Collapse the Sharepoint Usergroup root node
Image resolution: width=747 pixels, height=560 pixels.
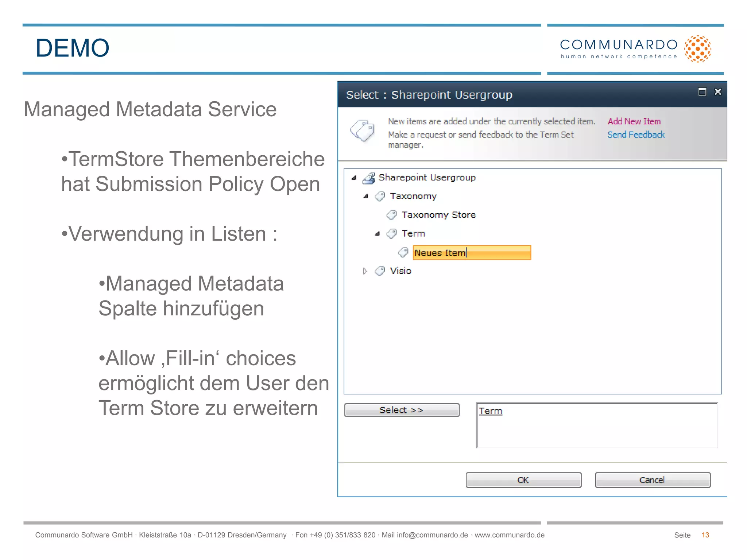pos(354,178)
